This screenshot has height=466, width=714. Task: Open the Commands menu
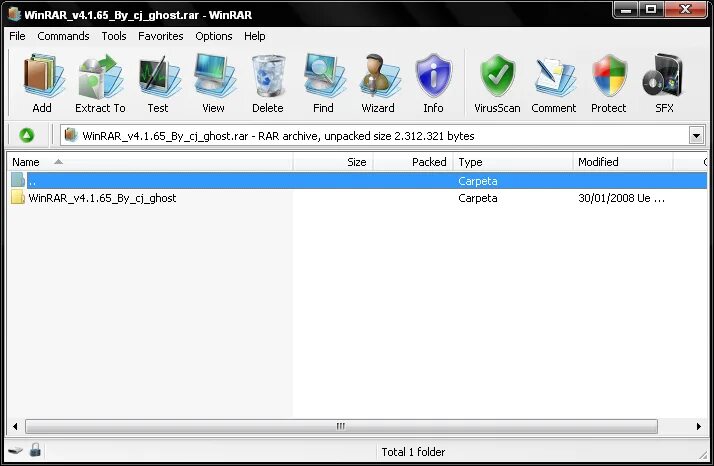pos(63,36)
